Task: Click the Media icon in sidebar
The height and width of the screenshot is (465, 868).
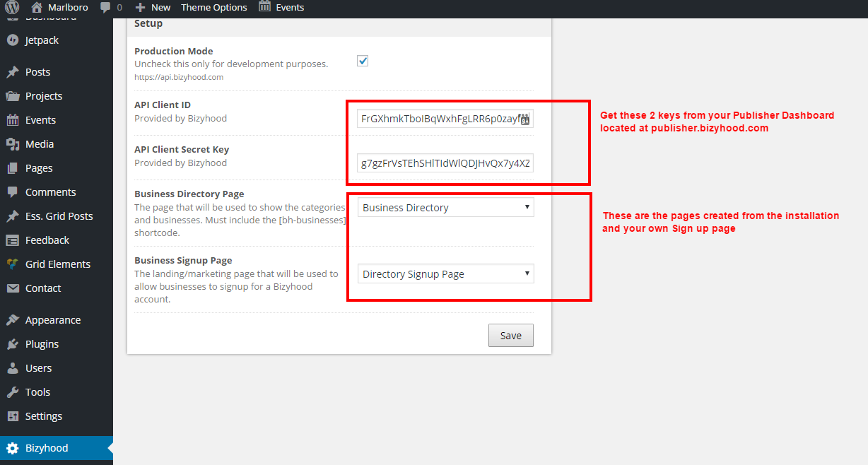Action: tap(12, 144)
